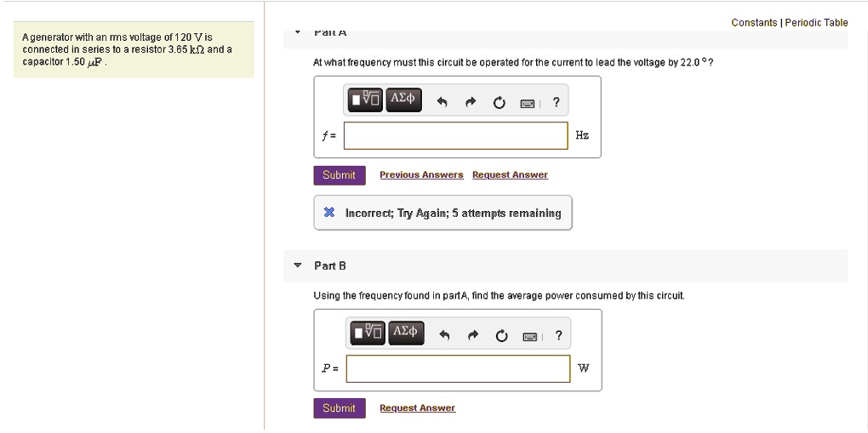Open the Previous Answers link
The height and width of the screenshot is (433, 868).
421,174
